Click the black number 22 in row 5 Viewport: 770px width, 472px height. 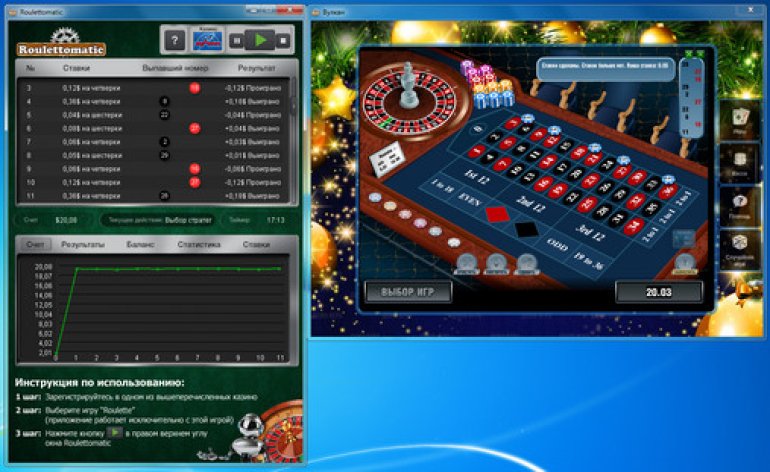click(165, 115)
